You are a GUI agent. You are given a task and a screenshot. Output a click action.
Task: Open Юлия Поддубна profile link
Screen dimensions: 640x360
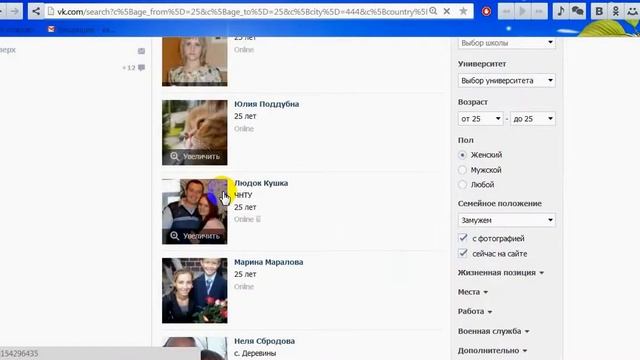(x=267, y=104)
